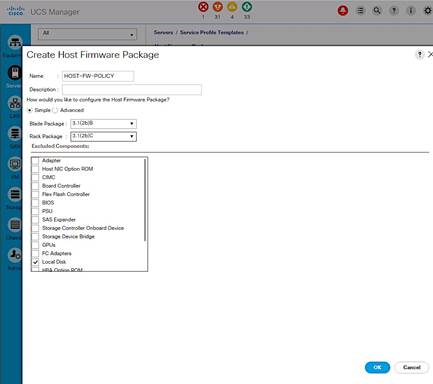Check Storage Device Bridge checkbox

coord(35,237)
